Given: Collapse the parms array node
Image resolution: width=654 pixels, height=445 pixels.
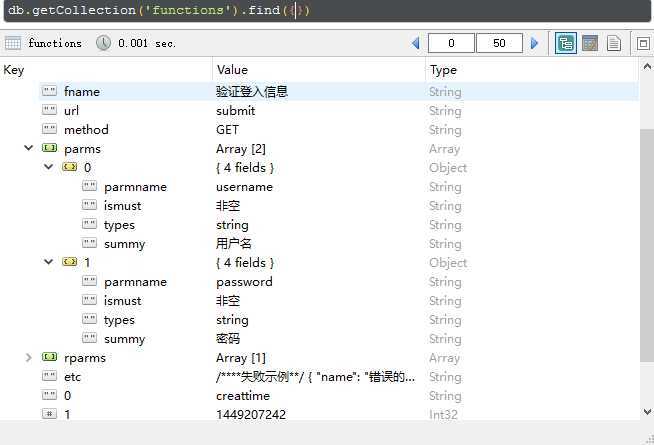Looking at the screenshot, I should [x=28, y=148].
